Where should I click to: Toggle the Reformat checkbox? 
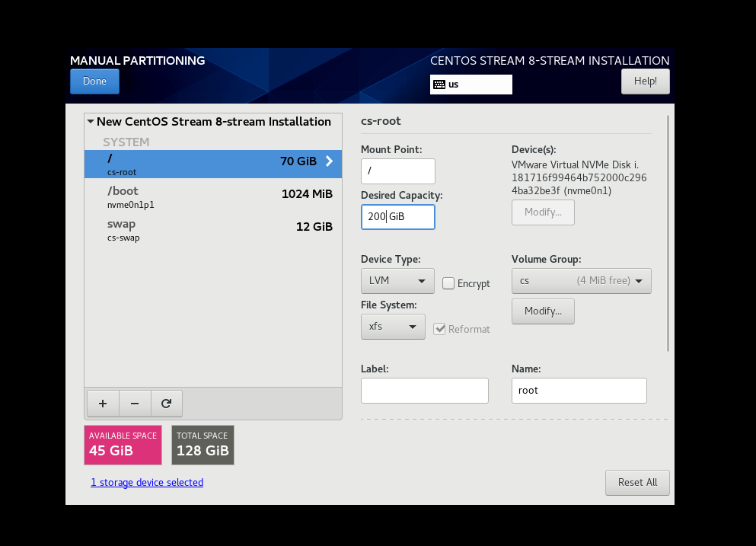pyautogui.click(x=439, y=329)
